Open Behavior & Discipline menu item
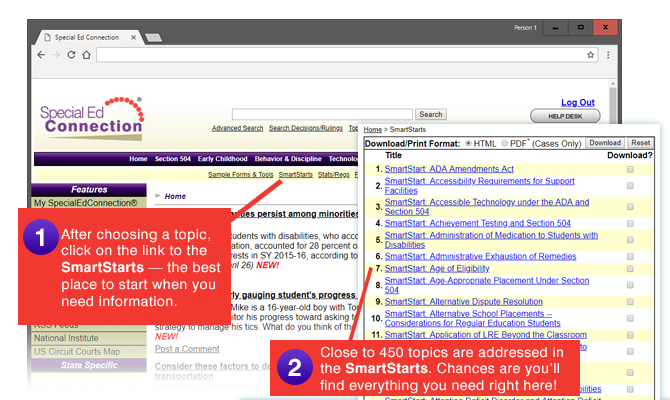670x400 pixels. tap(288, 159)
